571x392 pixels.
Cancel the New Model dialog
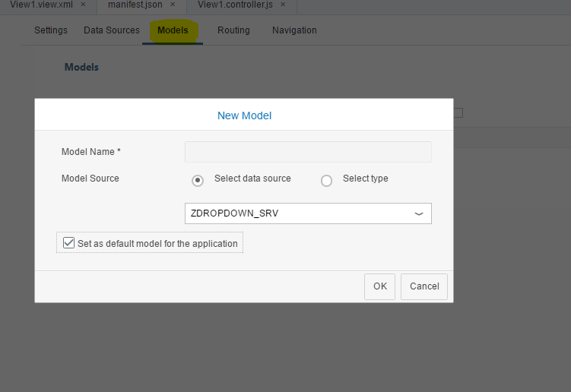tap(424, 286)
